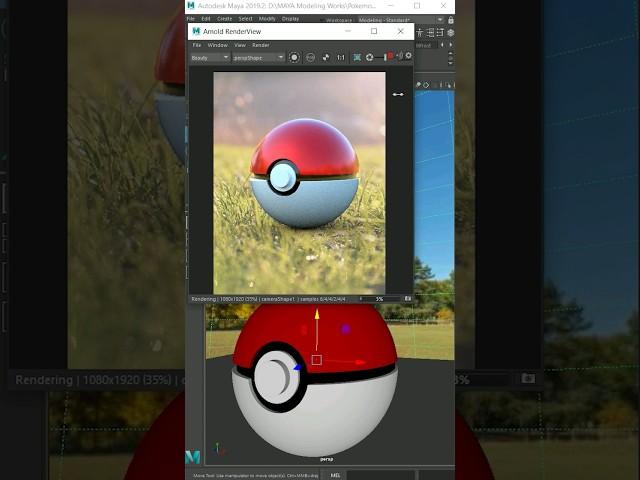Viewport: 640px width, 480px height.
Task: Open Maya's Select menu
Action: [245, 19]
